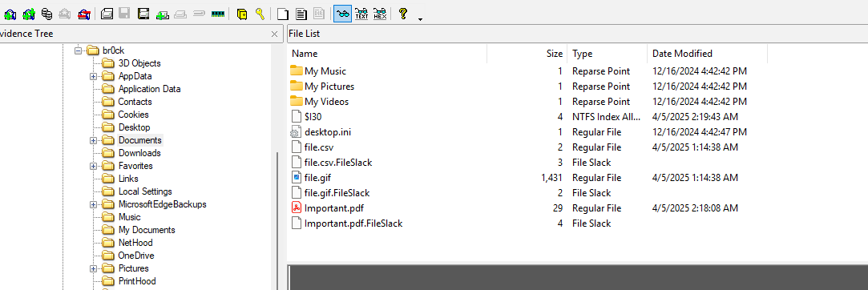Screen dimensions: 868x290
Task: Click the date 4/5/2025 2:19:43 AM
Action: (696, 117)
